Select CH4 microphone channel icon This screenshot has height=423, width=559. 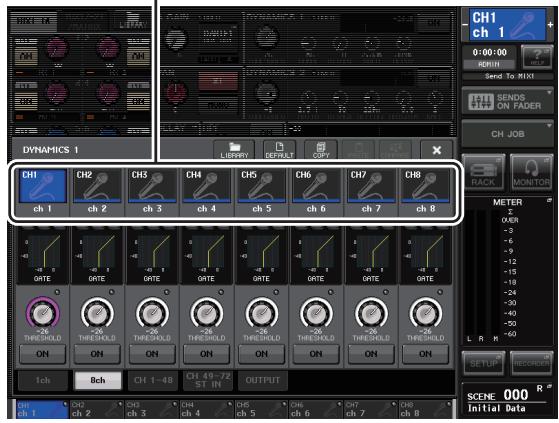(206, 186)
